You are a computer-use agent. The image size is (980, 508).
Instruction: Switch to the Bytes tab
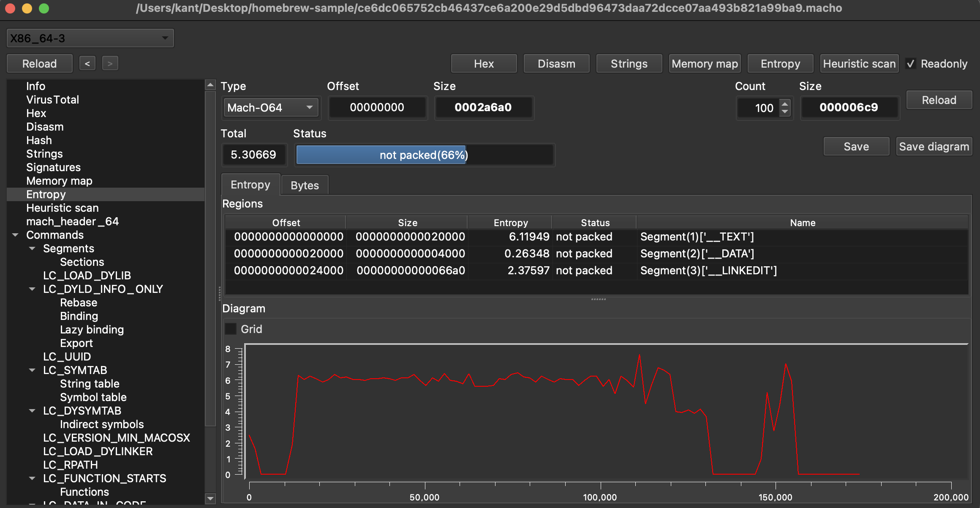tap(305, 185)
